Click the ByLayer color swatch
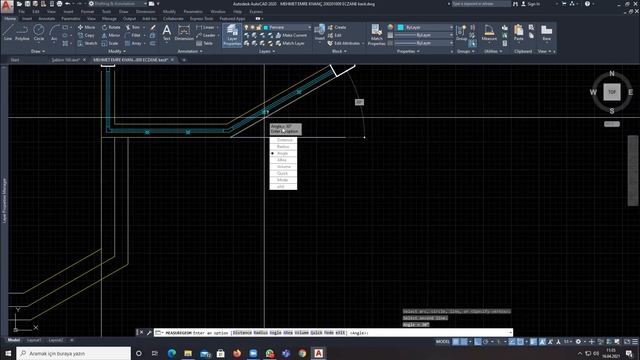640x360 pixels. tap(400, 27)
